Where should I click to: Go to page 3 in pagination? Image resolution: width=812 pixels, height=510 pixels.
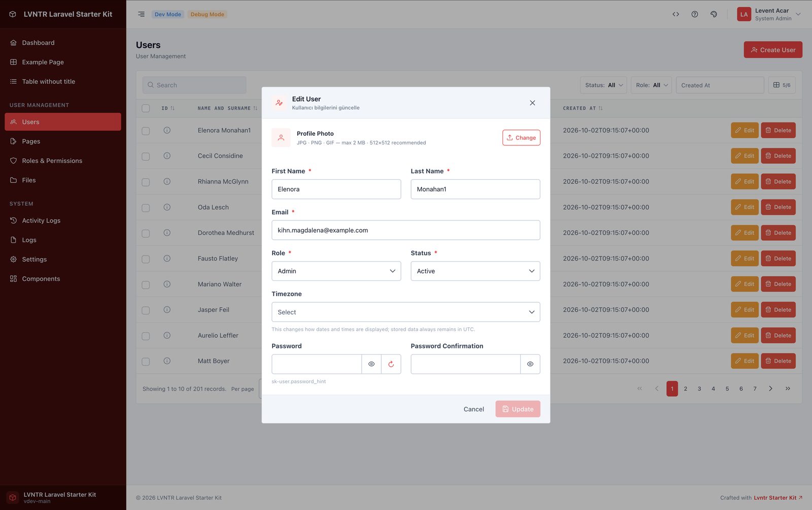pyautogui.click(x=699, y=389)
